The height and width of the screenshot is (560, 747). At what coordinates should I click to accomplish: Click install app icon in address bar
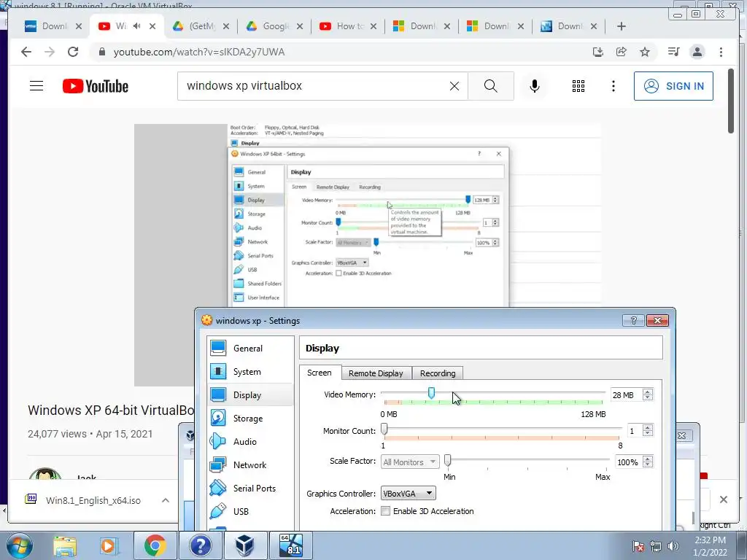click(598, 52)
